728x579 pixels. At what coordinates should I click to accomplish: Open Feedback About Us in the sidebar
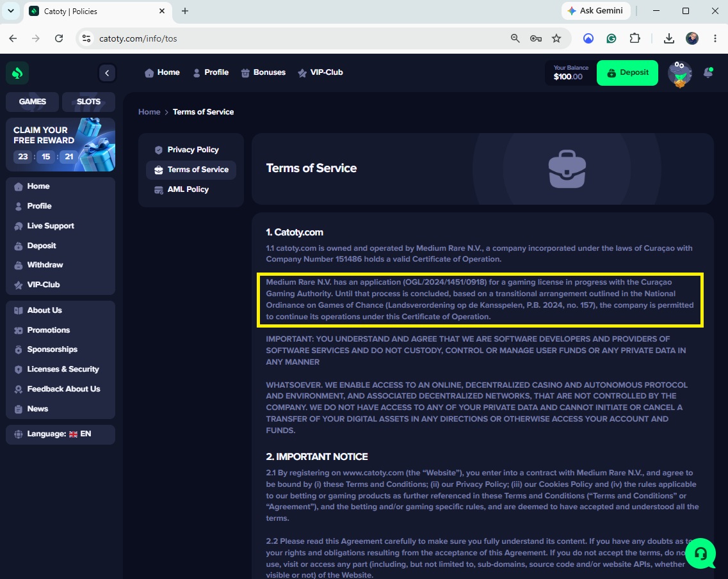[60, 389]
